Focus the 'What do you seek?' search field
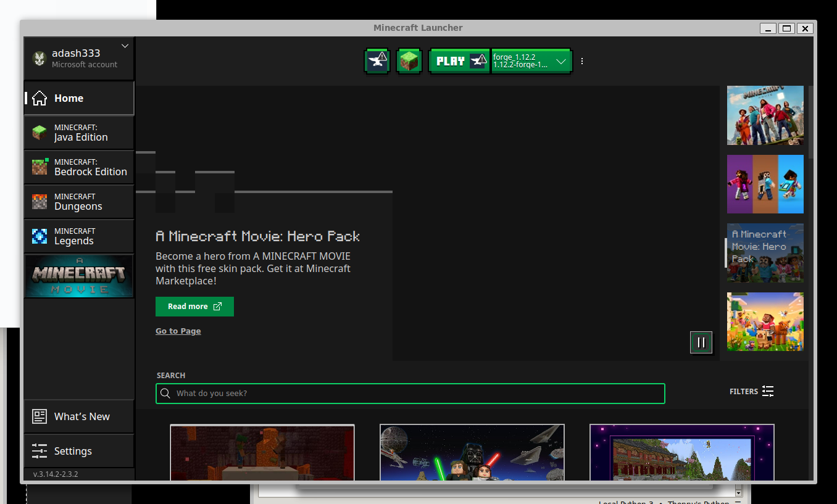The width and height of the screenshot is (837, 504). (x=410, y=394)
